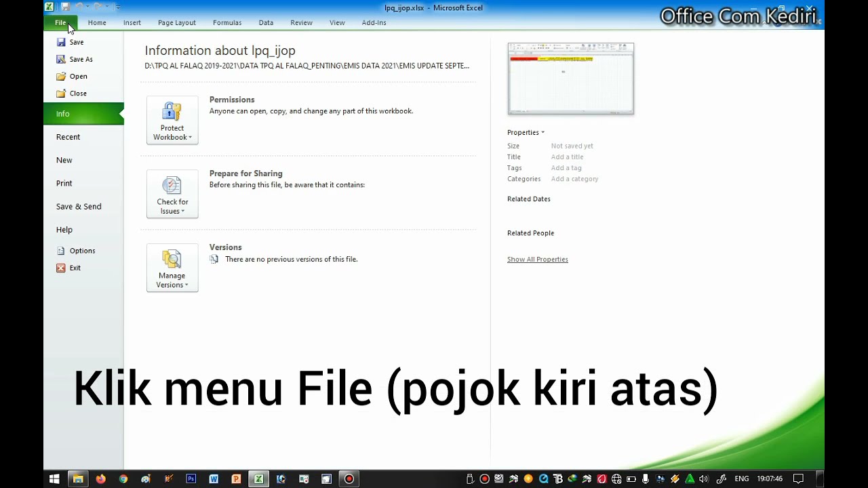Click Add a category field
The image size is (868, 488).
(574, 179)
